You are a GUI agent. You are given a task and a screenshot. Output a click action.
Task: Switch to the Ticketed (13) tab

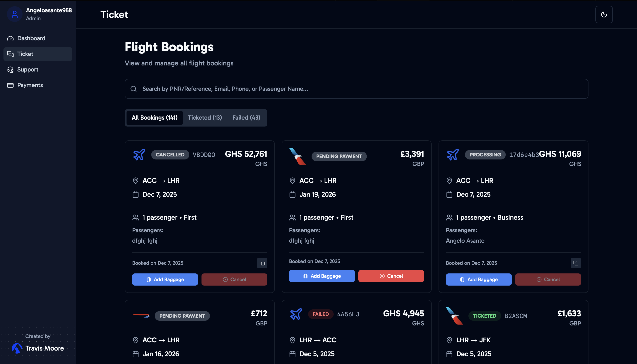coord(205,117)
